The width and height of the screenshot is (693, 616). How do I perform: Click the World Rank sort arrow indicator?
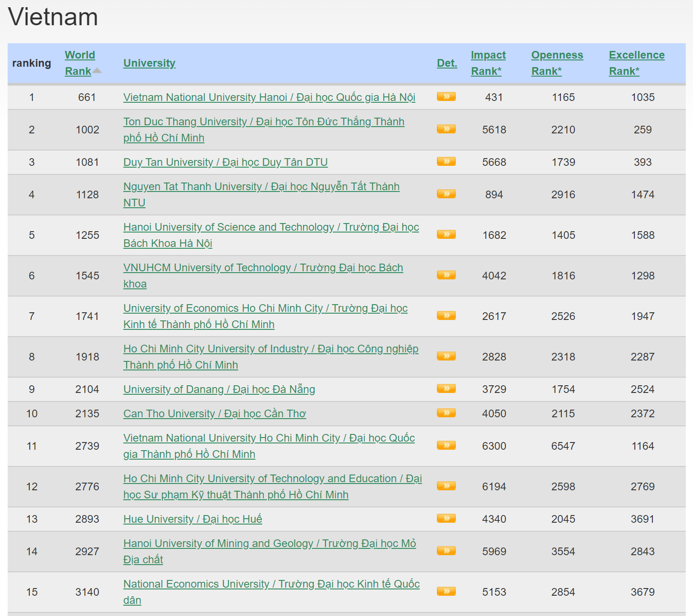click(x=97, y=71)
